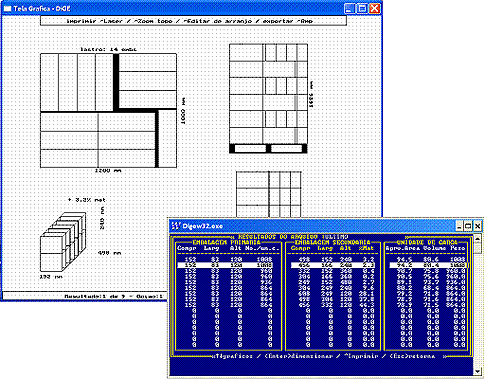
Task: Click the partial front view grid diagram
Action: coord(269,194)
